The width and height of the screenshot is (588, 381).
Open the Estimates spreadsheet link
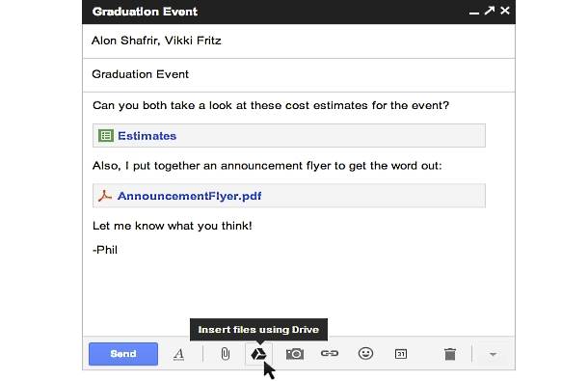pyautogui.click(x=147, y=136)
